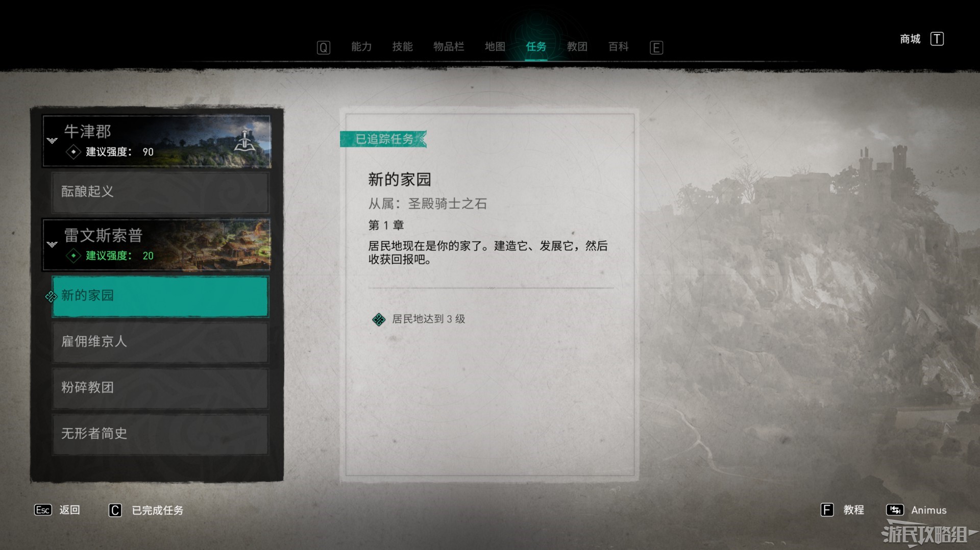Viewport: 980px width, 550px height.
Task: Click the Q key icon for previous tab
Action: 324,47
